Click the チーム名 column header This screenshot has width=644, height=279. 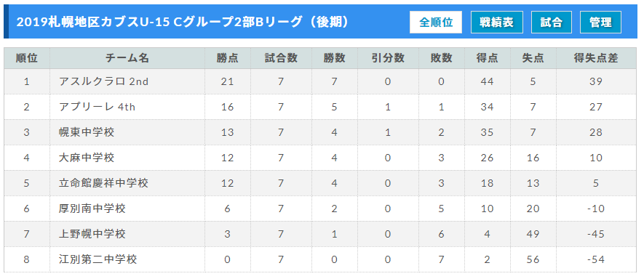point(127,58)
